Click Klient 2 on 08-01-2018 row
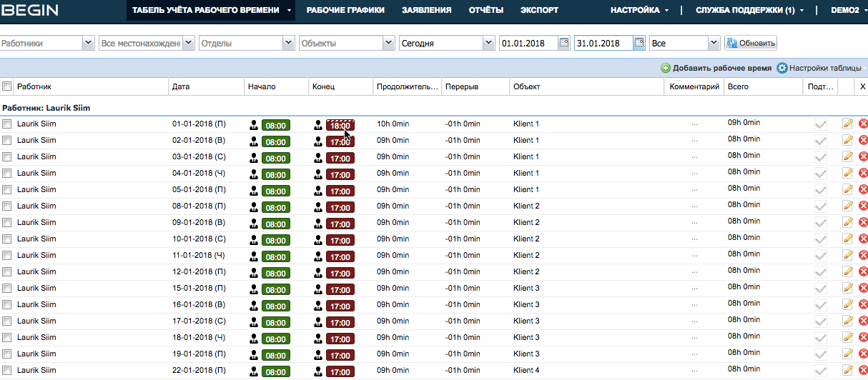 point(526,206)
